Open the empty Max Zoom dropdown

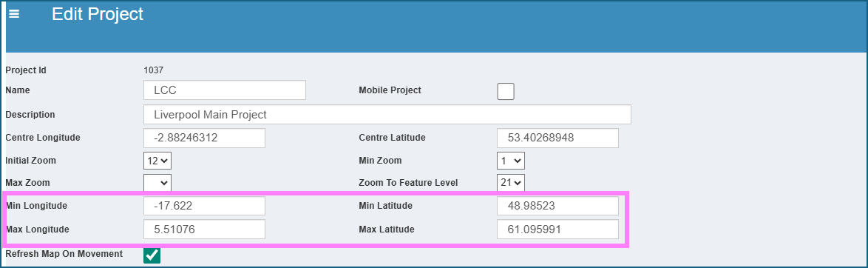[157, 183]
